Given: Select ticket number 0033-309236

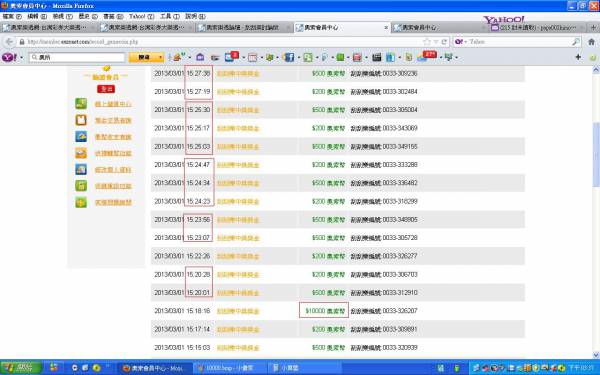Looking at the screenshot, I should (400, 73).
